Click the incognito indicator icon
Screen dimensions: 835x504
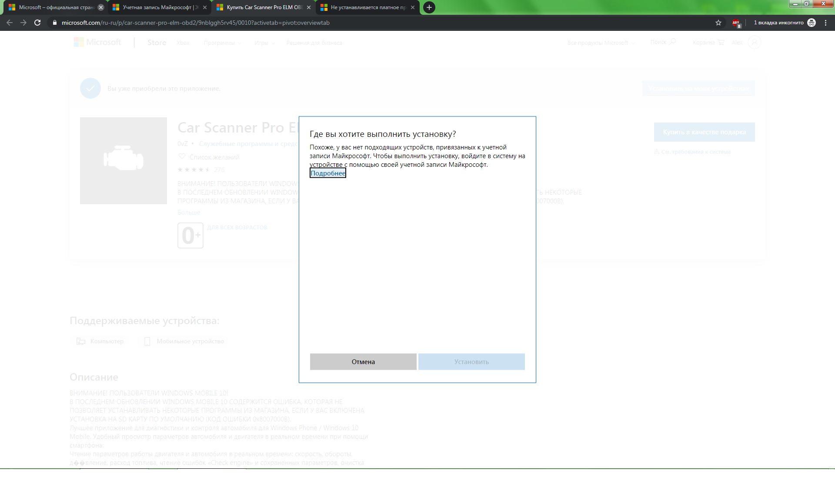point(812,23)
